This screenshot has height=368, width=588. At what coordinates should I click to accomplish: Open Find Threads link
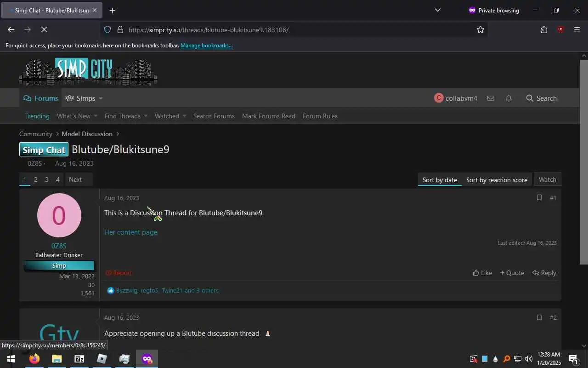coord(123,116)
